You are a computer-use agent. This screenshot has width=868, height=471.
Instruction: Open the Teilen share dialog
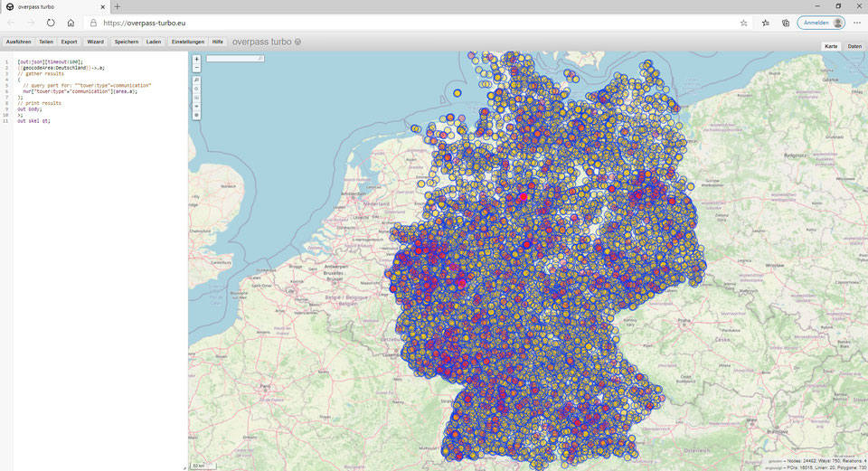46,42
